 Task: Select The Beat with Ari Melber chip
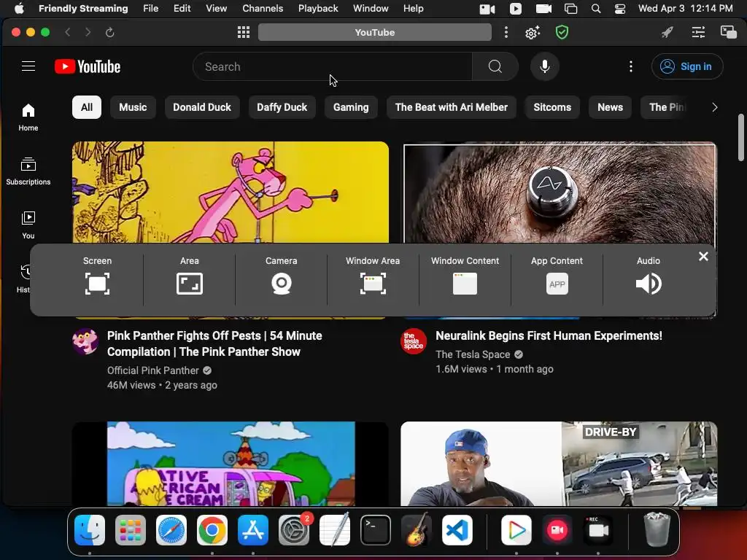coord(451,107)
